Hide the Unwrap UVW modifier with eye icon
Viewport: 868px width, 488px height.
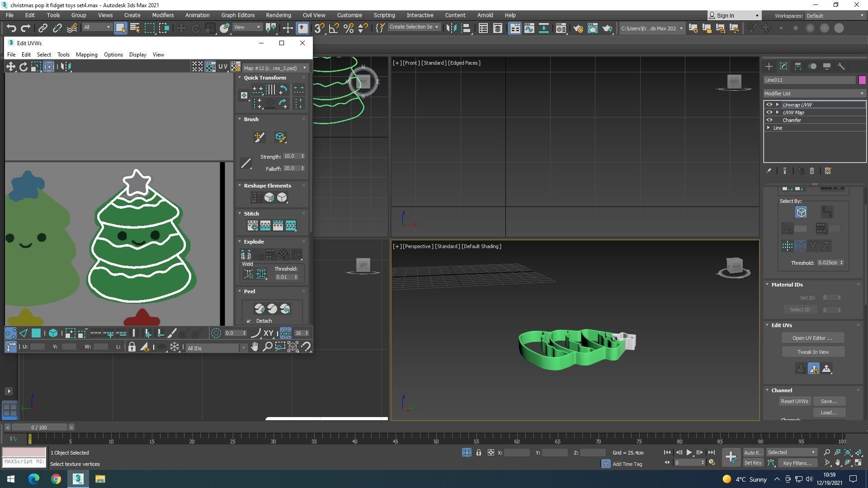pyautogui.click(x=769, y=105)
